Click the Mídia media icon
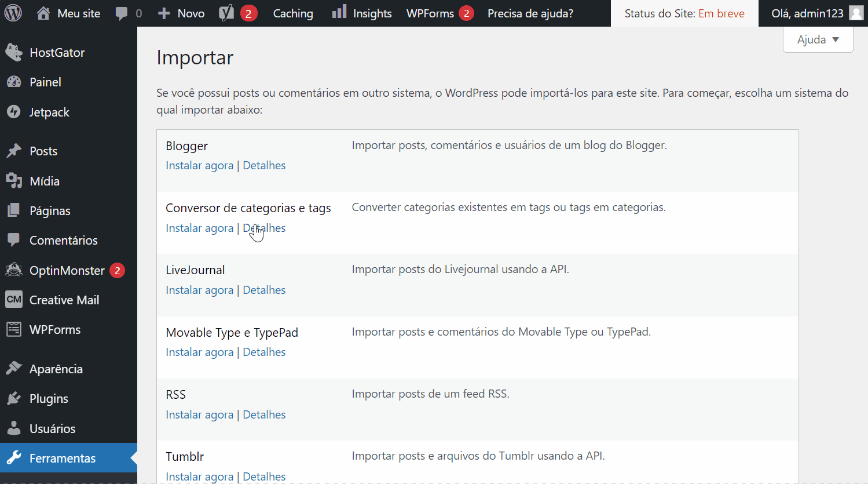 coord(14,181)
